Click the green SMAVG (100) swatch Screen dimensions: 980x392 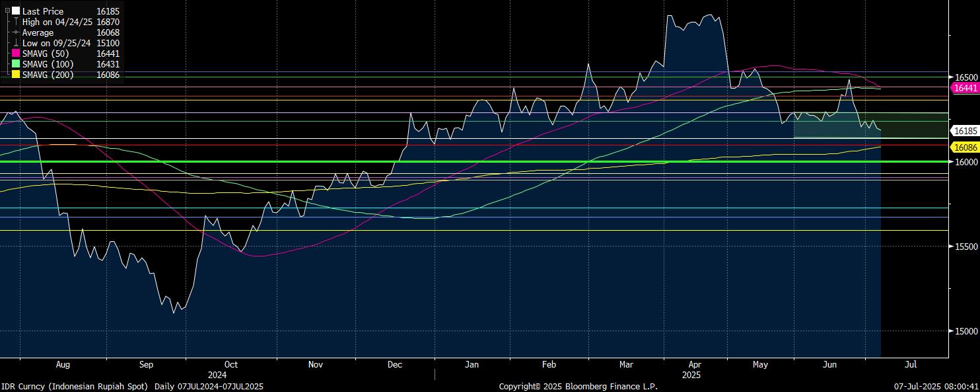pos(16,64)
